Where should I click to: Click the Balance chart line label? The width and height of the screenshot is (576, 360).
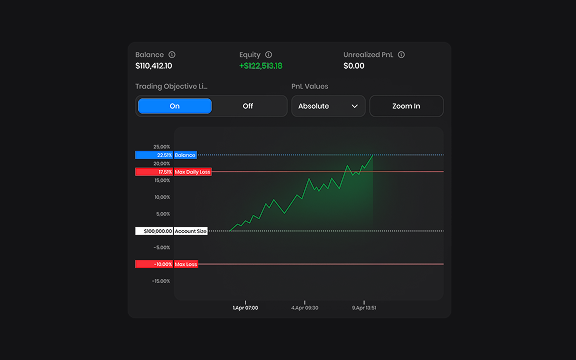(186, 155)
